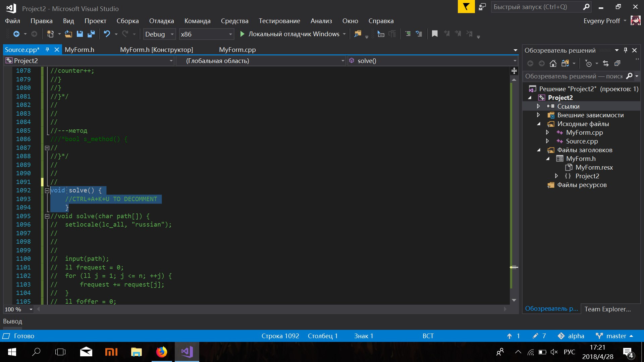Toggle the pin on the Source.cpp tab

[47, 50]
